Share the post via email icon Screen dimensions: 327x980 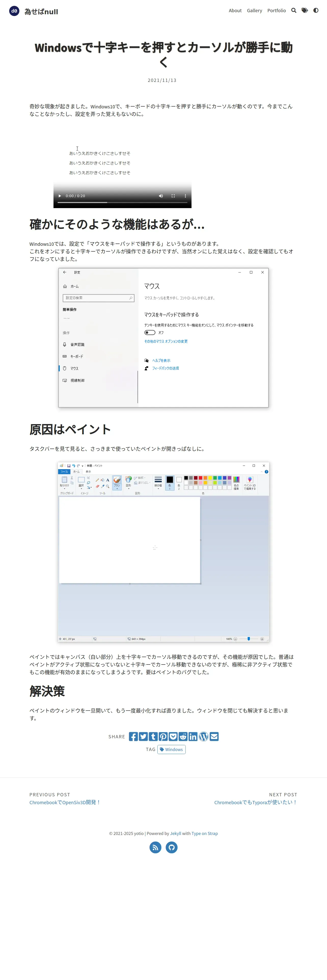(214, 737)
